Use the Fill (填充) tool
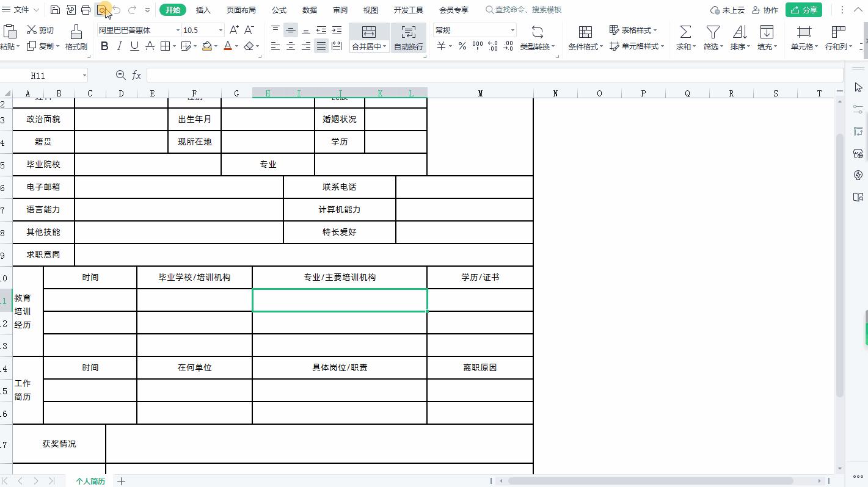 coord(765,37)
